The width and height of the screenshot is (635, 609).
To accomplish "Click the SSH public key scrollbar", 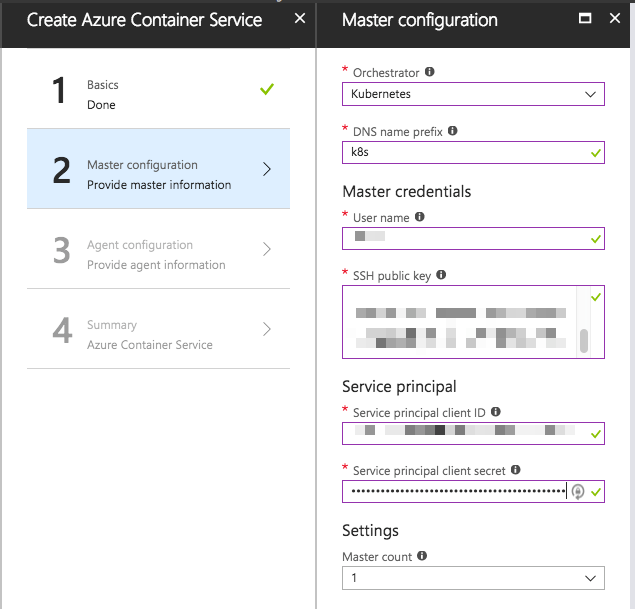I will [584, 340].
